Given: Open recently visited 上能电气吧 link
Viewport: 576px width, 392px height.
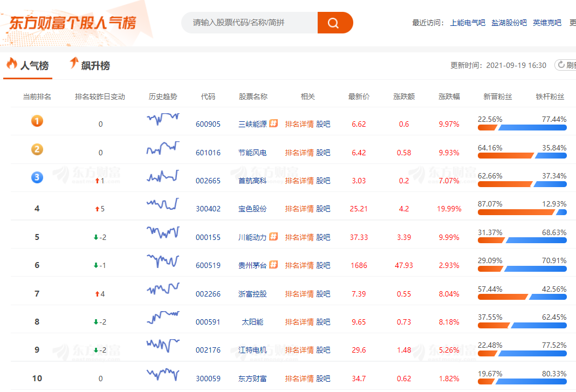Looking at the screenshot, I should (x=468, y=23).
